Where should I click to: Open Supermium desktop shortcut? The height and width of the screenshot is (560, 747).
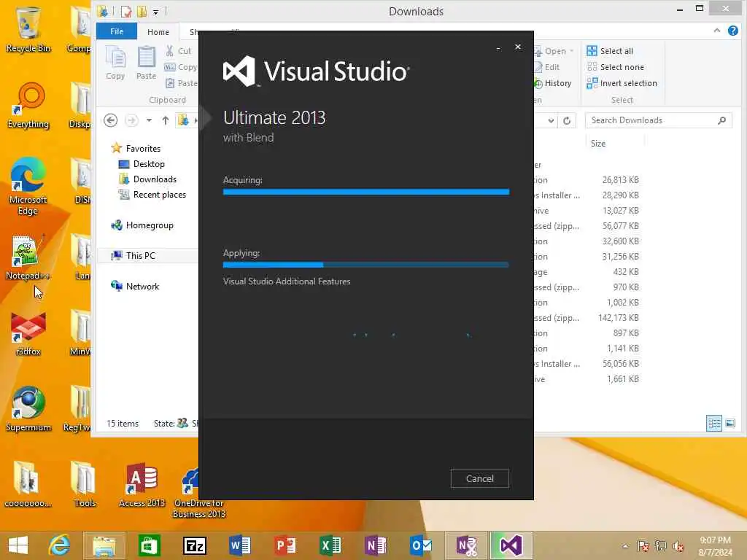tap(28, 408)
